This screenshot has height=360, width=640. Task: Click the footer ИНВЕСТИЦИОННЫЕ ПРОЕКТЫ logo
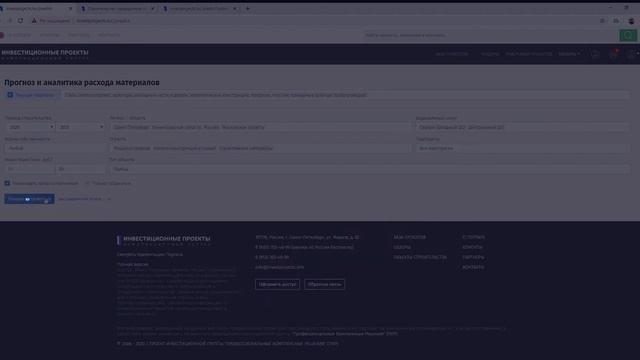(x=164, y=240)
